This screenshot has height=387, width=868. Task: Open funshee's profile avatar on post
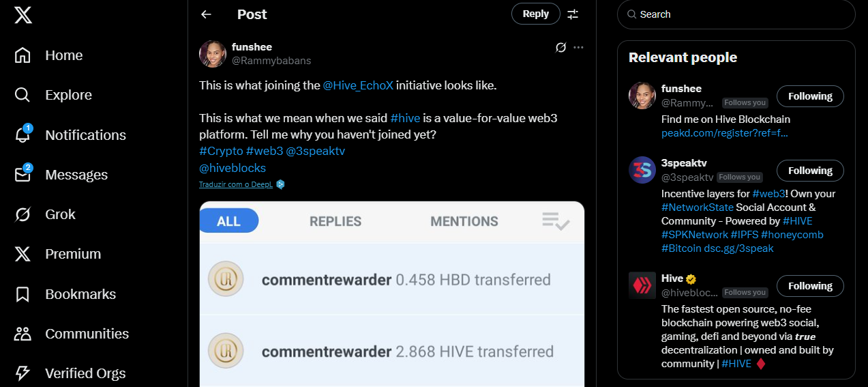pos(213,54)
